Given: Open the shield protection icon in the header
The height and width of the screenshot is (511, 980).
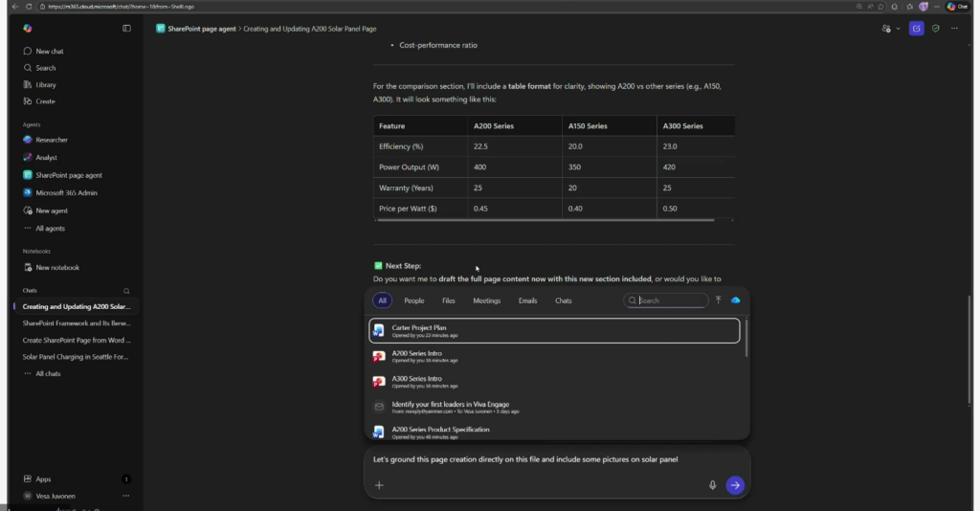Looking at the screenshot, I should 936,29.
